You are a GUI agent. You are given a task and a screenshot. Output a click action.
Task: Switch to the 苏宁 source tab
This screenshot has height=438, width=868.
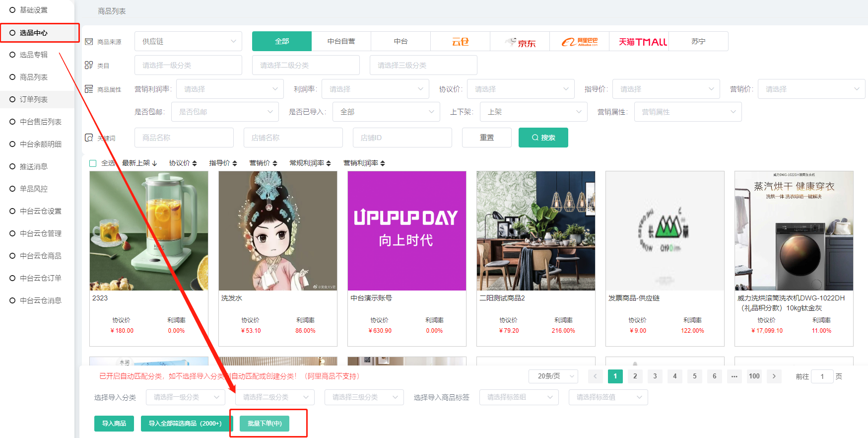pyautogui.click(x=698, y=41)
